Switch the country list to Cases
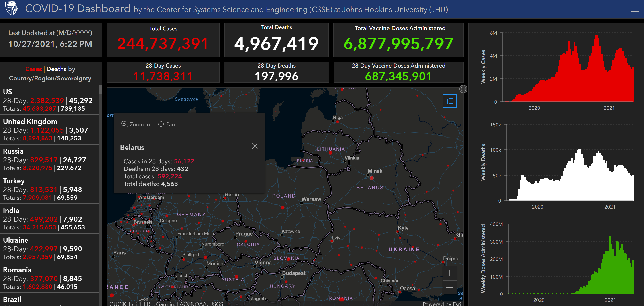The height and width of the screenshot is (306, 644). [33, 69]
